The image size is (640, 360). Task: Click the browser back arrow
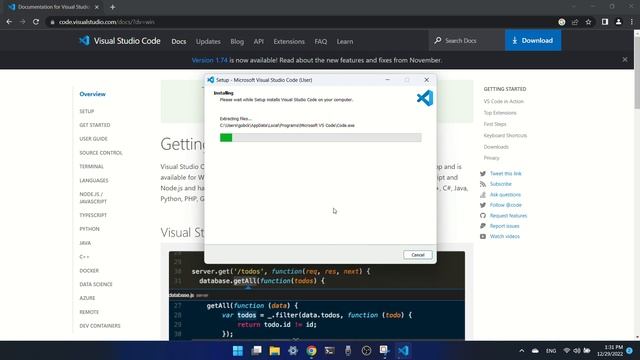click(x=9, y=22)
